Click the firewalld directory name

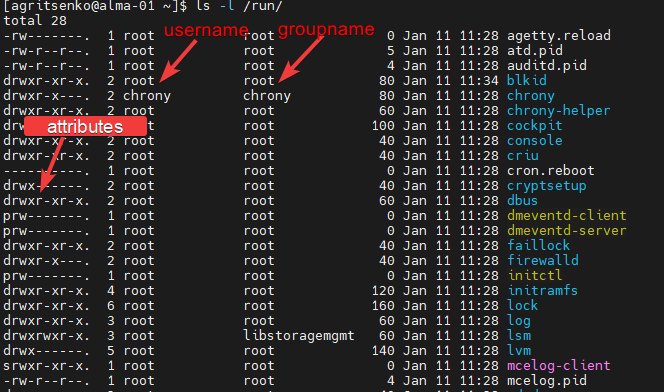(543, 260)
